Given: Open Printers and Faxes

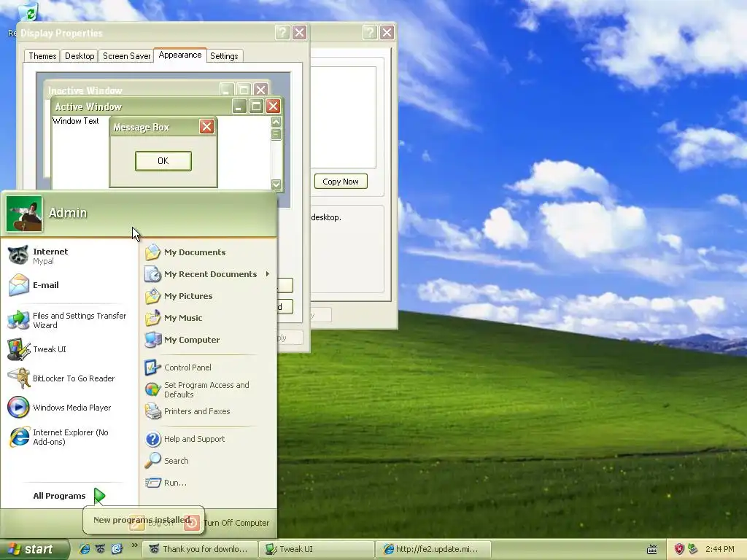Looking at the screenshot, I should 208,411.
